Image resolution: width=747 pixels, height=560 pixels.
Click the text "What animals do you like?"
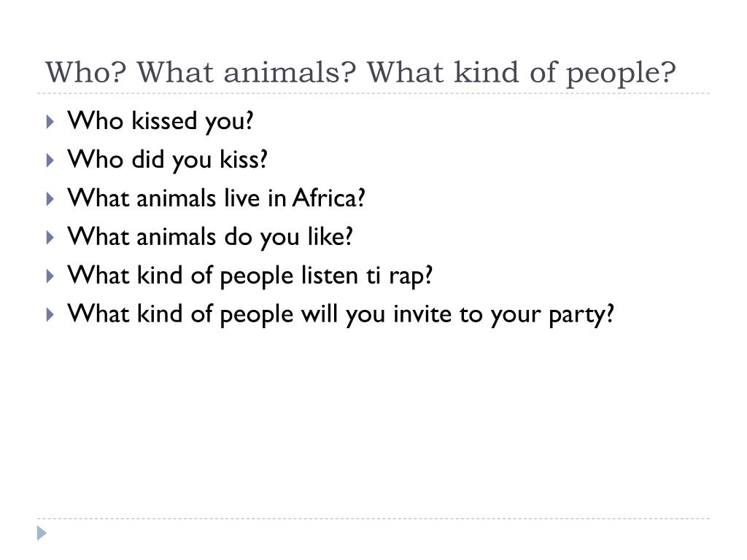(x=209, y=237)
